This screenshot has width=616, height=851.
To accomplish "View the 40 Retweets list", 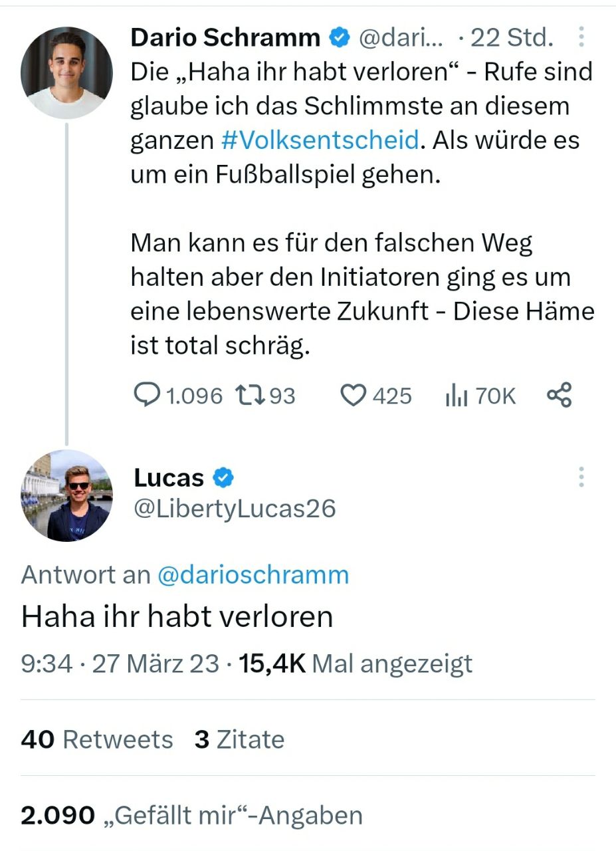I will pos(97,739).
